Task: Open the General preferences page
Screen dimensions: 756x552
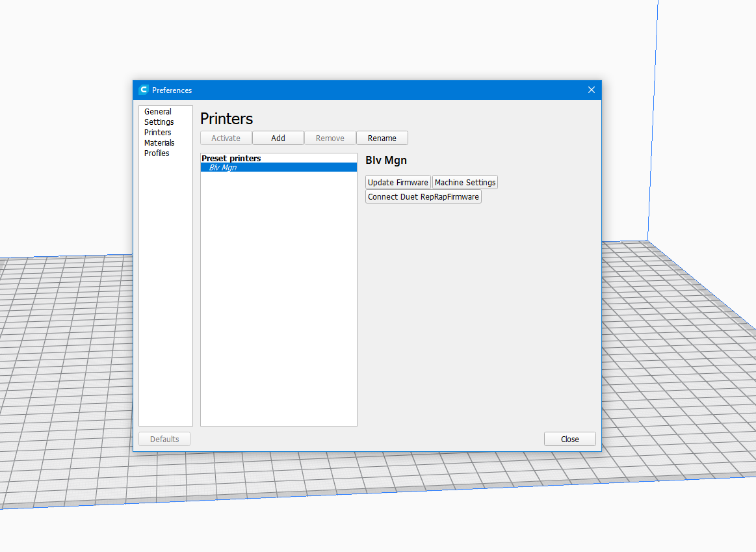Action: tap(158, 112)
